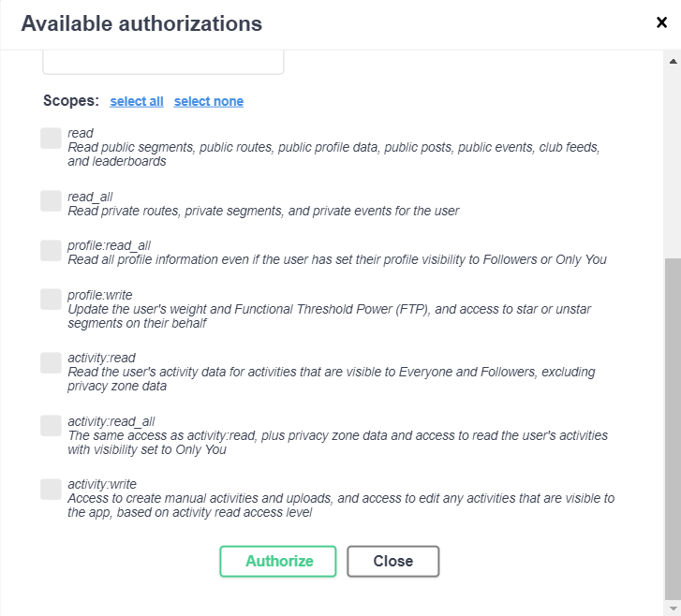The image size is (681, 616).
Task: Click the scrollbar track above the thumb
Action: pyautogui.click(x=673, y=163)
